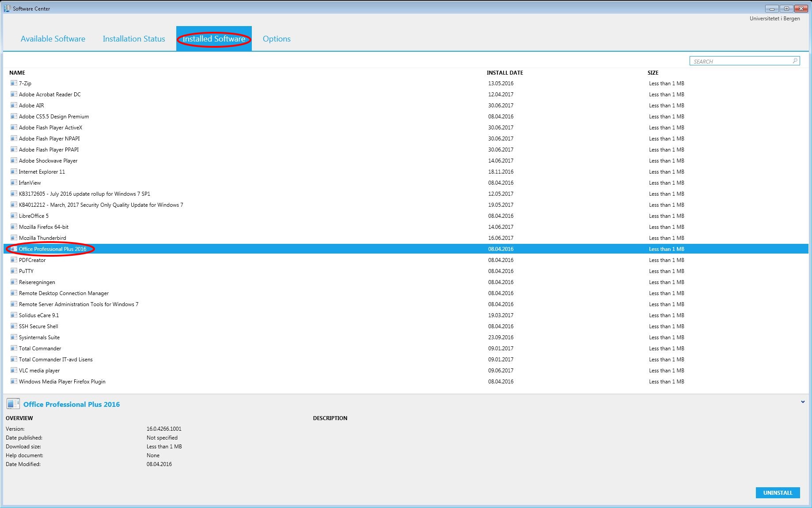The width and height of the screenshot is (812, 508).
Task: Click the Mozilla Thunderbird row icon
Action: 14,238
